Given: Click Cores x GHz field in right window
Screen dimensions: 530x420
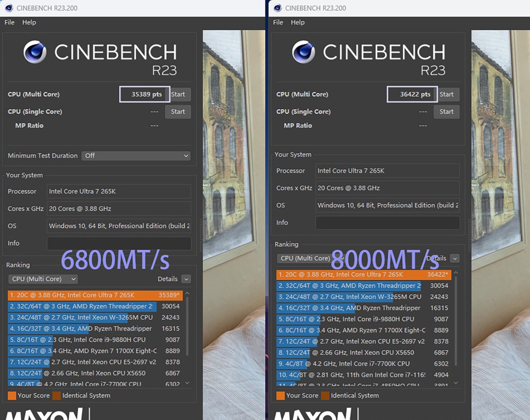Looking at the screenshot, I should pyautogui.click(x=388, y=188).
